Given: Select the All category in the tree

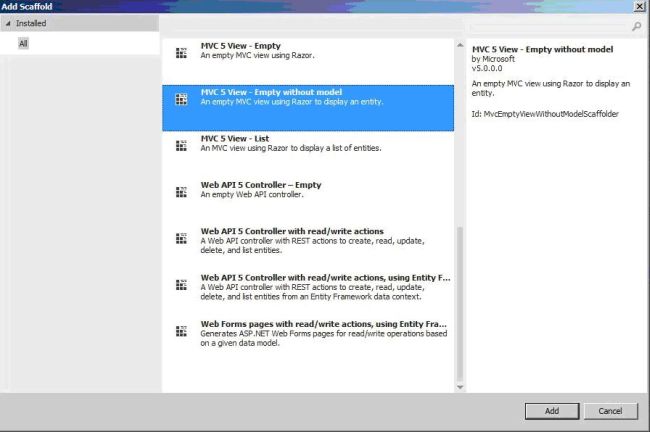Looking at the screenshot, I should [23, 43].
